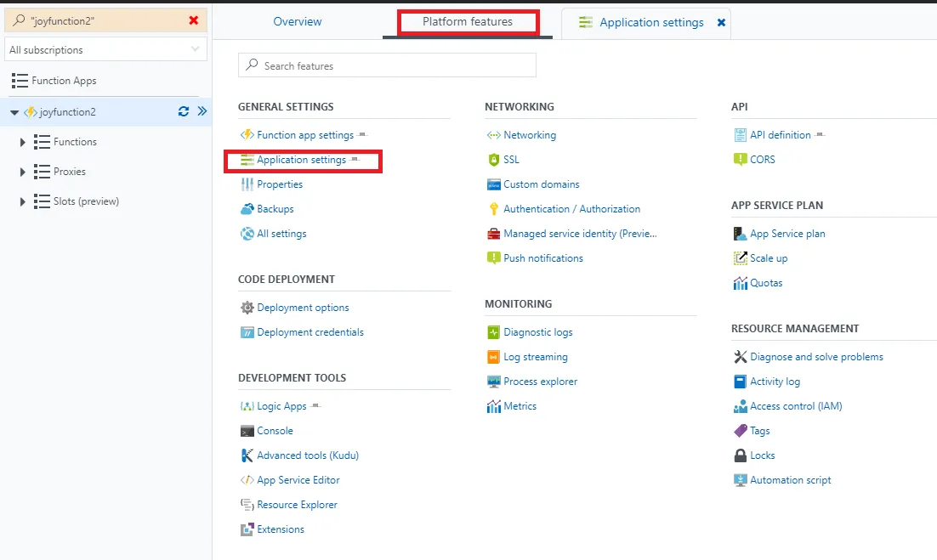Click the Deployment credentials icon
This screenshot has height=560, width=937.
[x=247, y=332]
